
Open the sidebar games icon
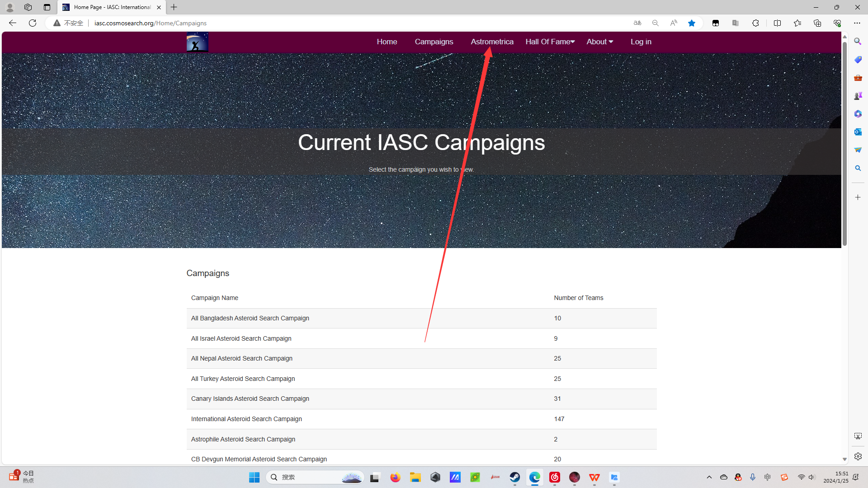pos(858,96)
